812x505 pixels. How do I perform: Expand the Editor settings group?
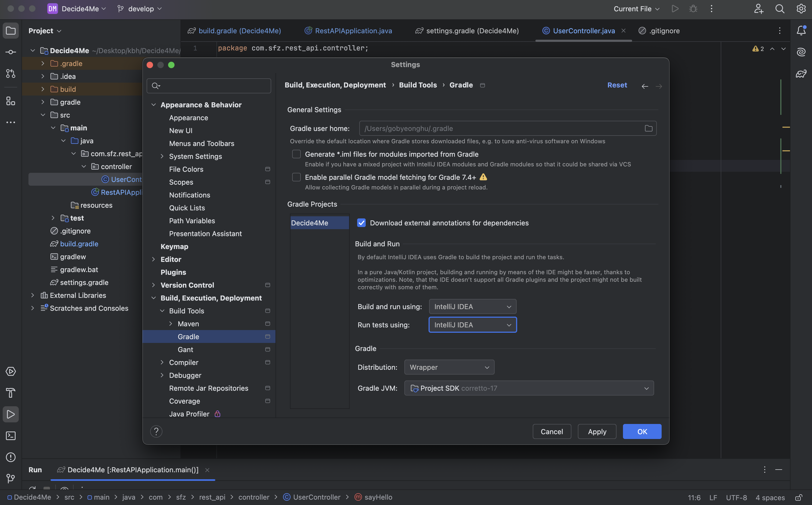[153, 259]
